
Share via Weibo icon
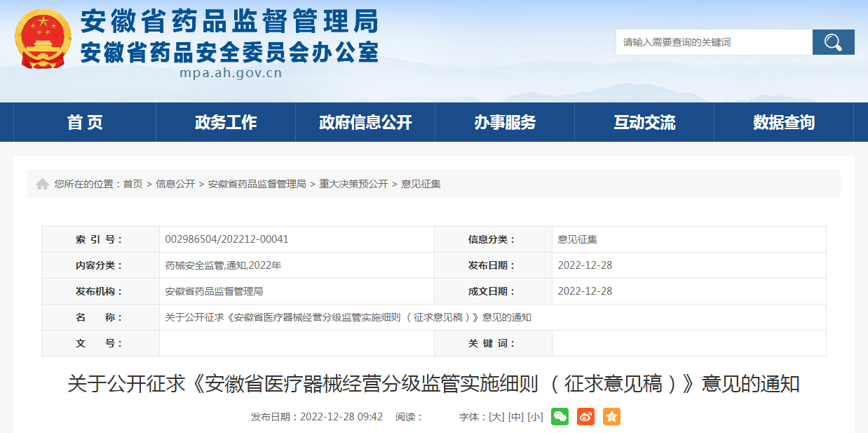[585, 416]
